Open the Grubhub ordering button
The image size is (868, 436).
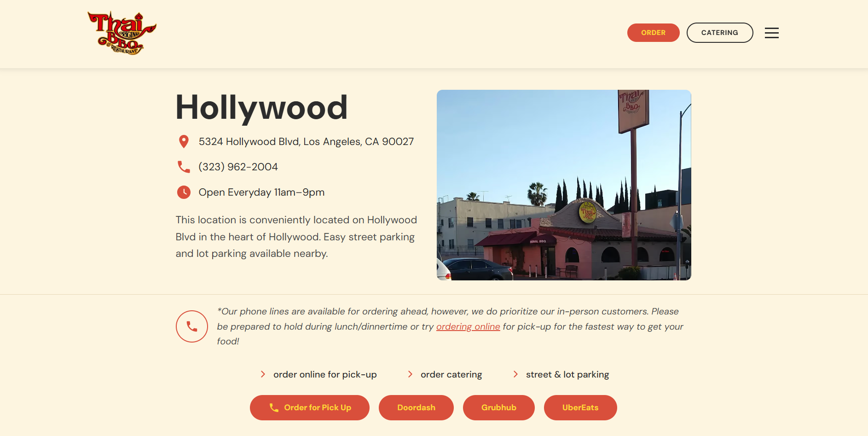[x=499, y=407]
